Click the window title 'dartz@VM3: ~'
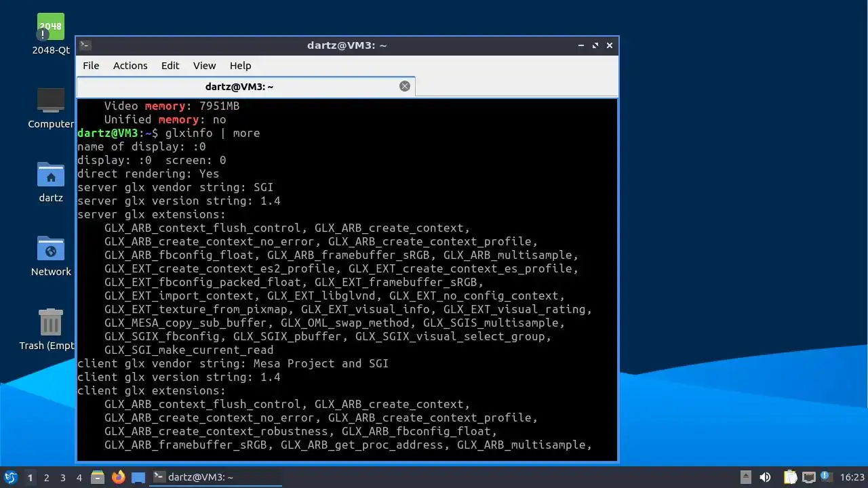Screen dimensions: 868x488 pyautogui.click(x=347, y=45)
